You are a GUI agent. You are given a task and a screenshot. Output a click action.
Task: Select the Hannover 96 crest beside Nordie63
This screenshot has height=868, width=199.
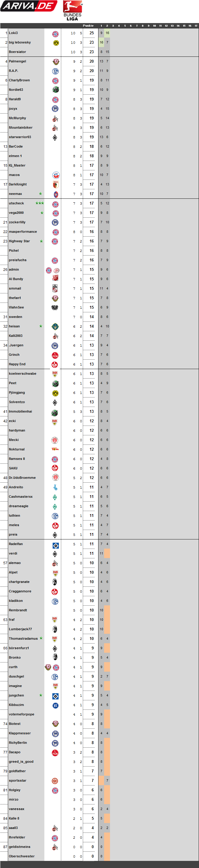pyautogui.click(x=56, y=90)
